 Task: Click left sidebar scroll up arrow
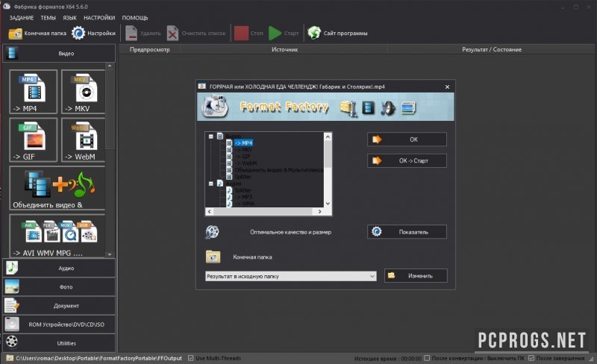coord(110,66)
